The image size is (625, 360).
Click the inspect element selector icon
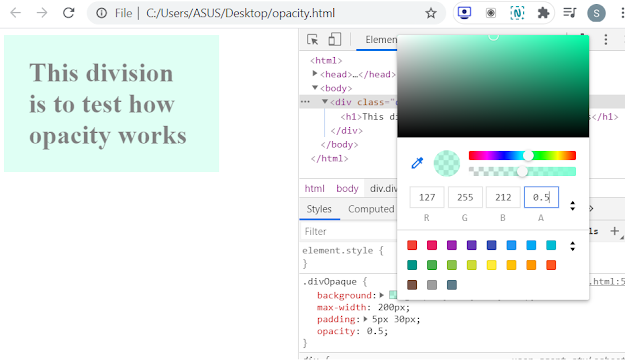pyautogui.click(x=312, y=39)
